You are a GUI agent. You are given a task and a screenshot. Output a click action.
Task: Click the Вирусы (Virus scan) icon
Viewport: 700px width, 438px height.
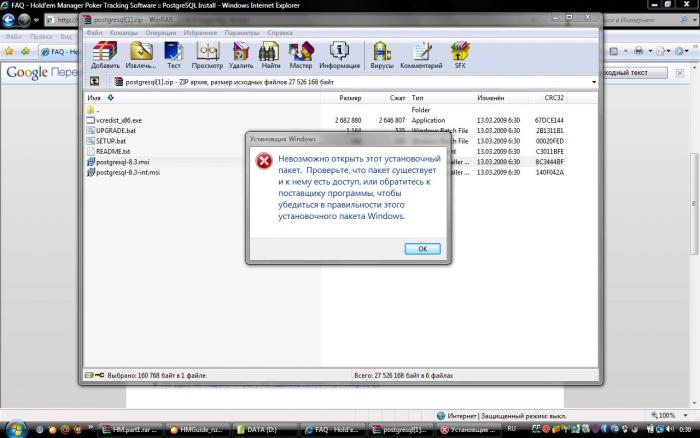point(382,55)
